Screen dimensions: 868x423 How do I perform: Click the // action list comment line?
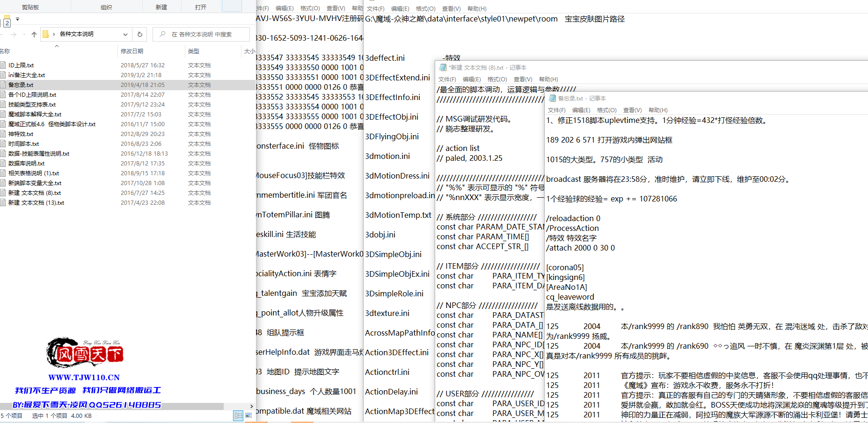pos(458,148)
